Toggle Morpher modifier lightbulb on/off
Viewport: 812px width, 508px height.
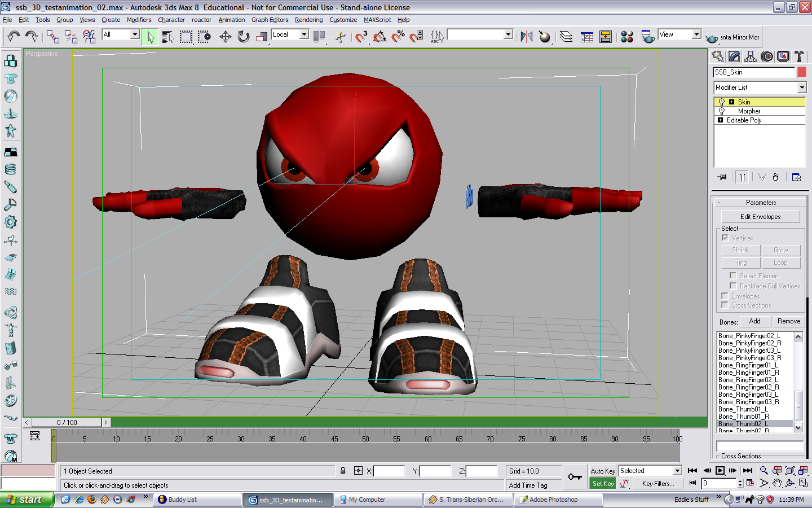721,111
